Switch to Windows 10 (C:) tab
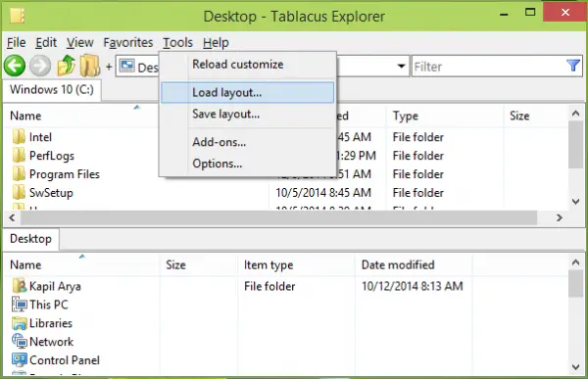588x379 pixels. tap(52, 90)
